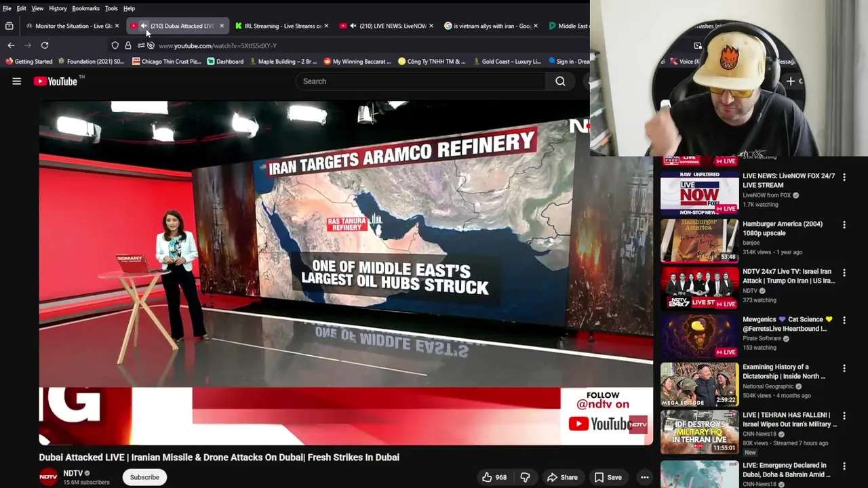The width and height of the screenshot is (868, 488).
Task: Switch to the Middle East tab
Action: (x=568, y=26)
